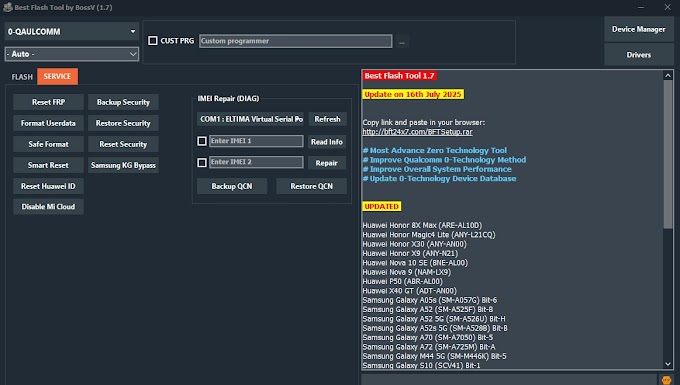This screenshot has width=680, height=385.
Task: Click Restore Security
Action: [123, 123]
